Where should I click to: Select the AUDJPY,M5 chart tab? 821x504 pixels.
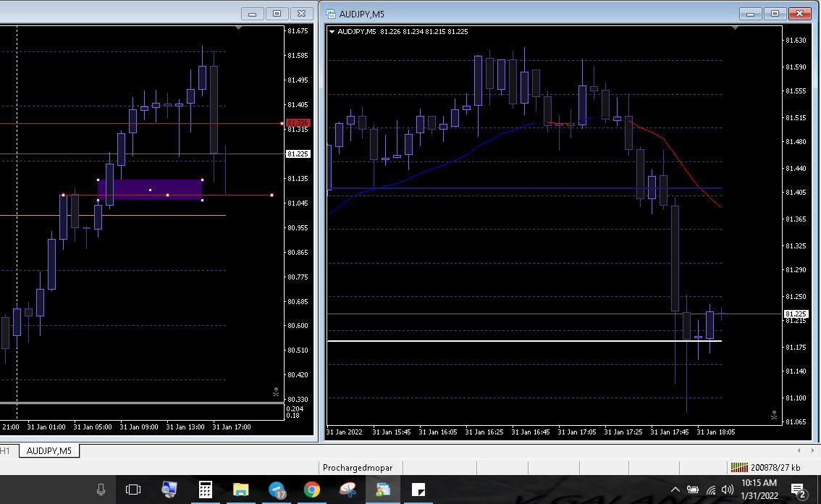[49, 450]
